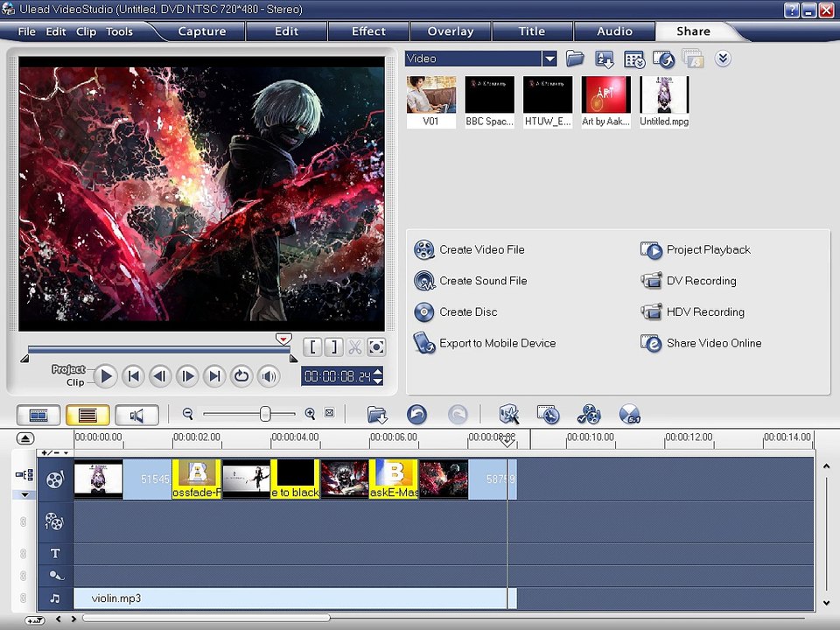The height and width of the screenshot is (630, 840).
Task: Play the project preview
Action: click(106, 376)
